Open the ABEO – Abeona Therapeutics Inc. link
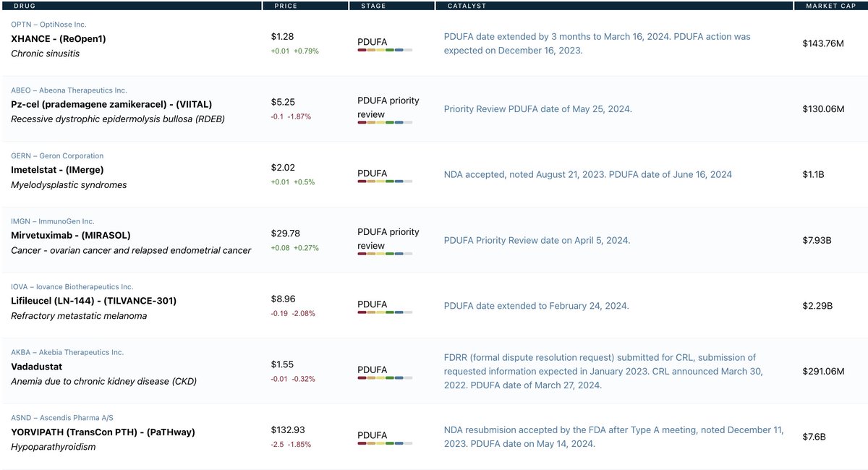 pyautogui.click(x=69, y=90)
